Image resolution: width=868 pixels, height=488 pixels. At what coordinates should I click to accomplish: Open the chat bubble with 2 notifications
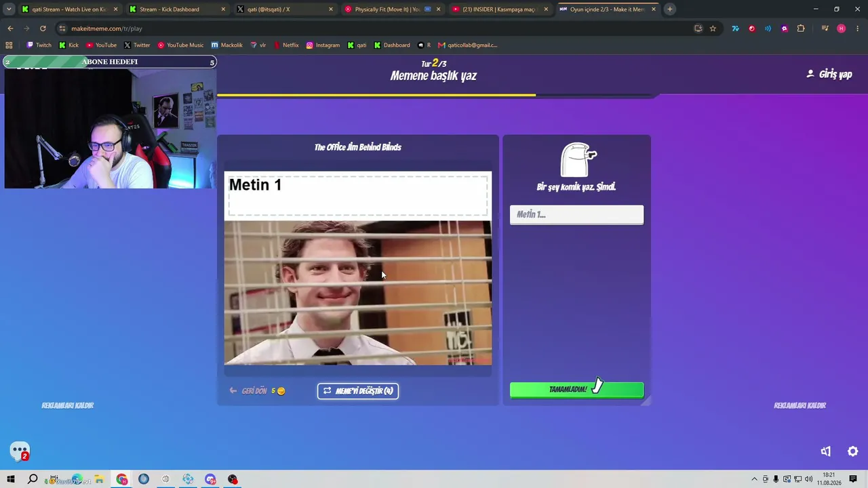(x=20, y=451)
